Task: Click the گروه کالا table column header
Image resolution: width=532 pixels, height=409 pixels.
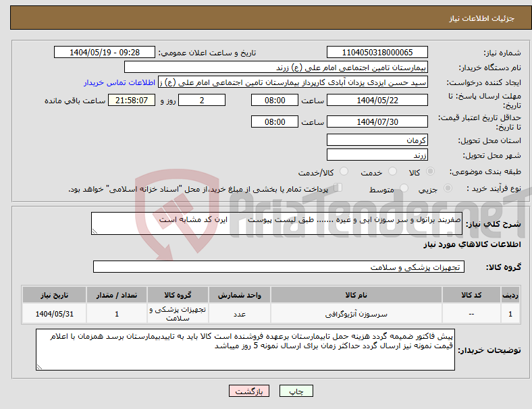Action: [178, 295]
